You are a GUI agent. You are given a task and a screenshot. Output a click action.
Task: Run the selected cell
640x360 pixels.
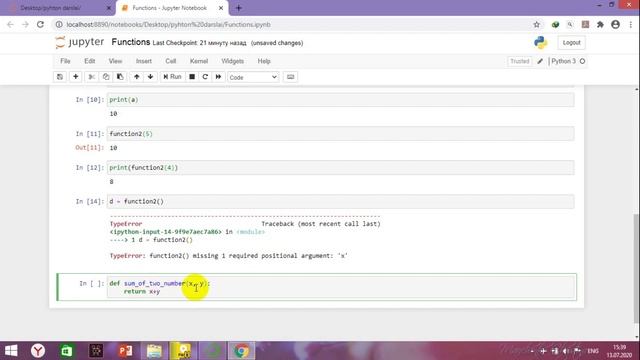point(172,77)
